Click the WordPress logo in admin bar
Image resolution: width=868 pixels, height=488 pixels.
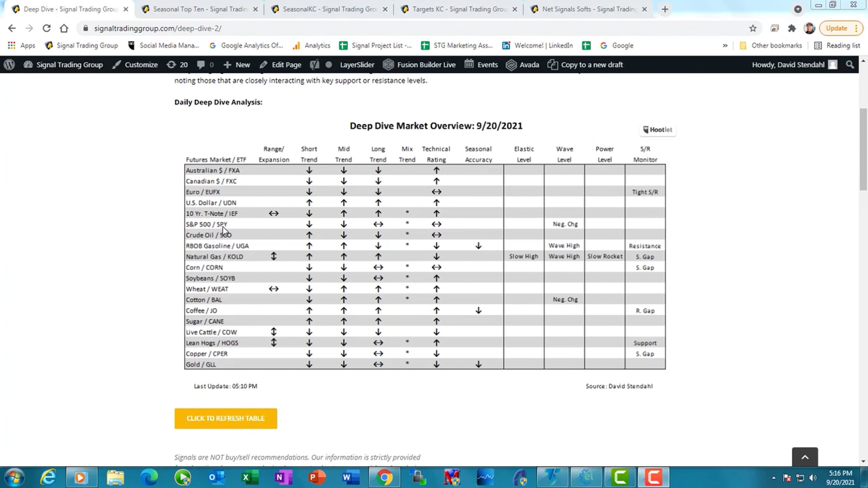(x=9, y=65)
